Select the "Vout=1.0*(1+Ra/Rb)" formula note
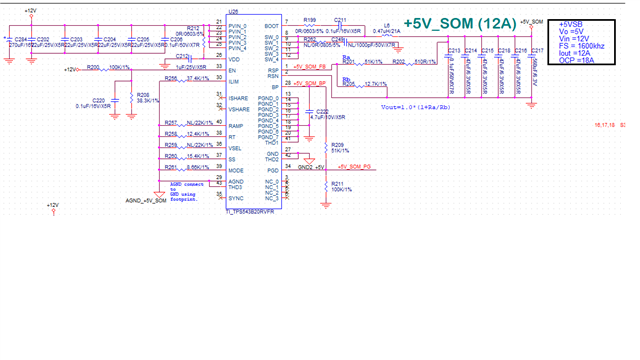 (x=416, y=107)
